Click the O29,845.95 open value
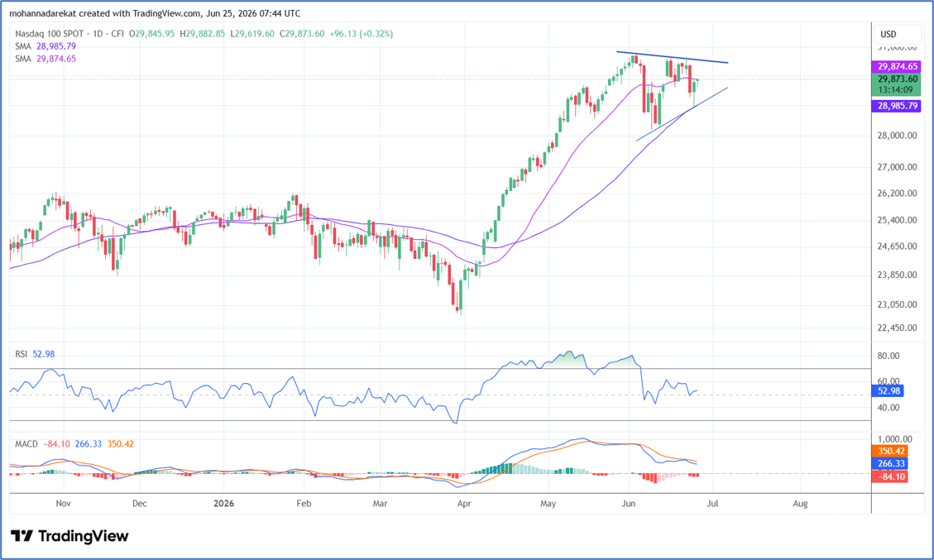The width and height of the screenshot is (934, 560). tap(152, 34)
